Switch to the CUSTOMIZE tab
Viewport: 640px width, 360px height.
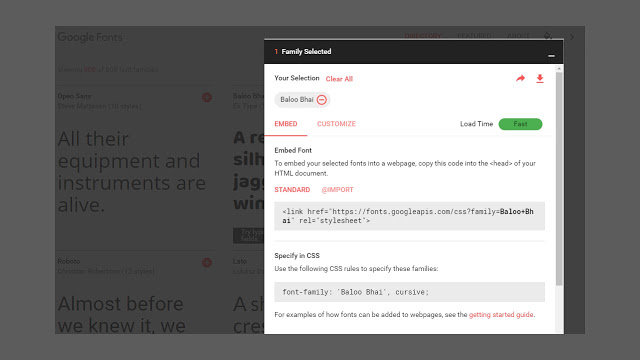coord(336,124)
